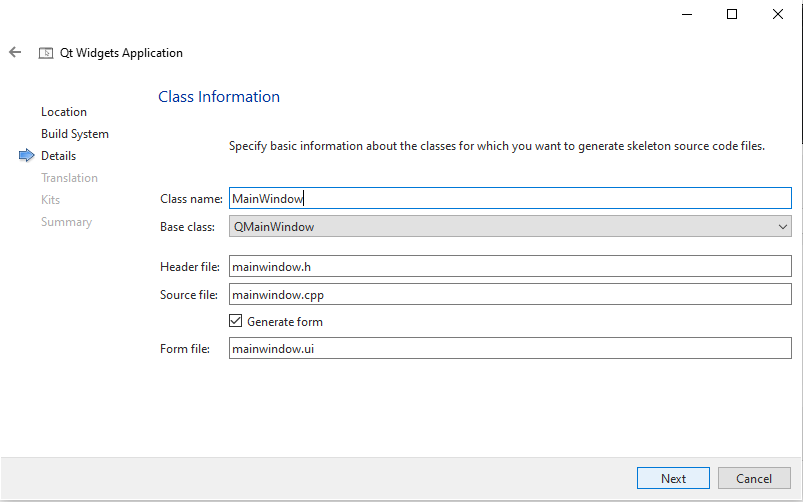Screen dimensions: 803x502
Task: Select the Translation step in sidebar
Action: (69, 178)
